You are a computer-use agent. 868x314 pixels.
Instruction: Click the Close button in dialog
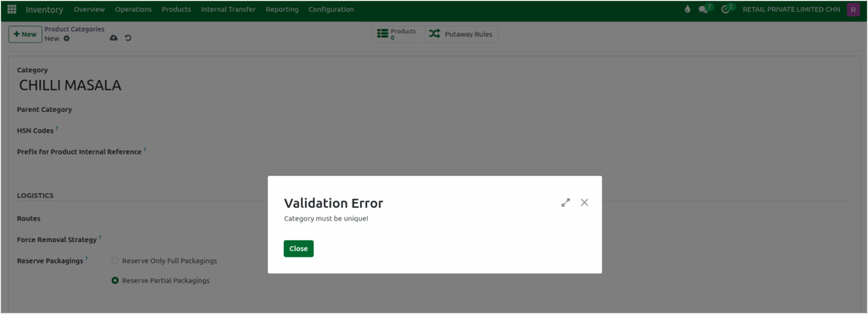click(298, 249)
